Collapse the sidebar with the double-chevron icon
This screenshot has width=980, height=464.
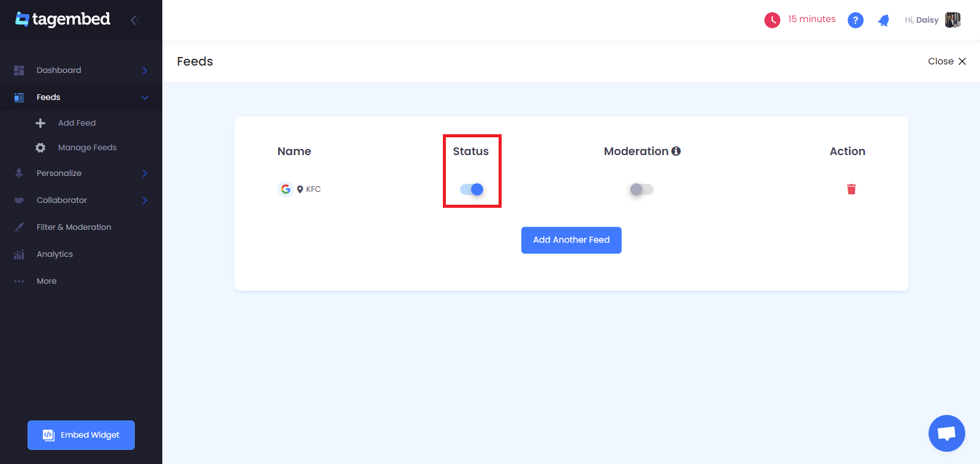click(135, 20)
